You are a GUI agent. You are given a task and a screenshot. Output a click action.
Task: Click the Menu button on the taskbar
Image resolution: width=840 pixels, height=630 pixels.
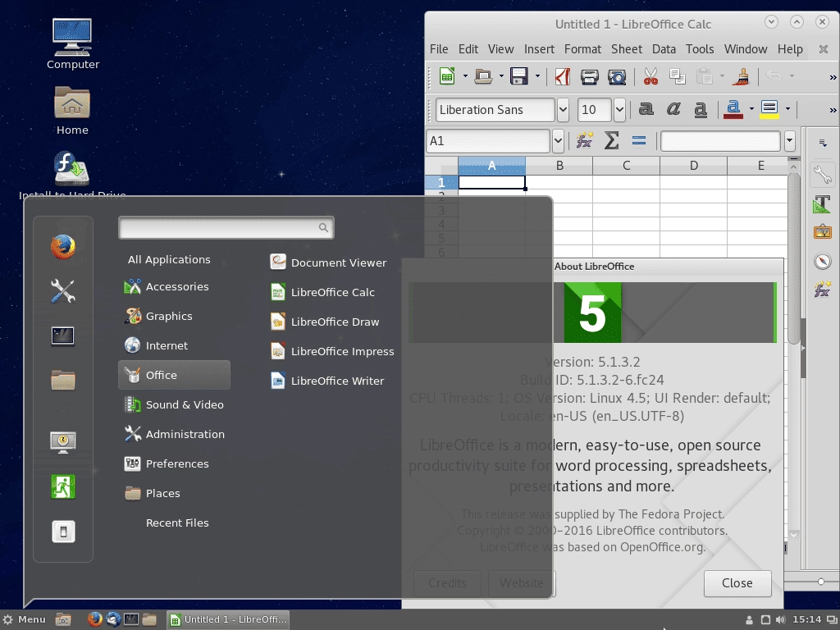tap(25, 620)
